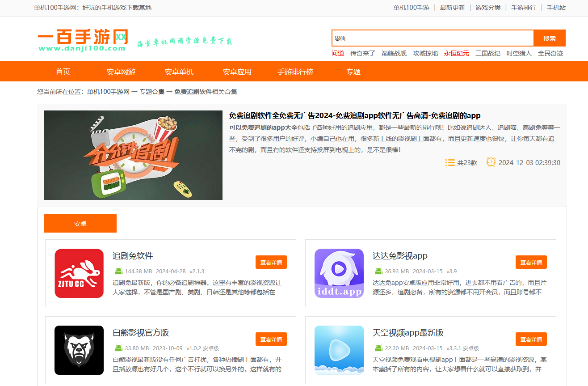Image resolution: width=588 pixels, height=386 pixels.
Task: Click the hot search term 永恒纪元
Action: tap(457, 53)
